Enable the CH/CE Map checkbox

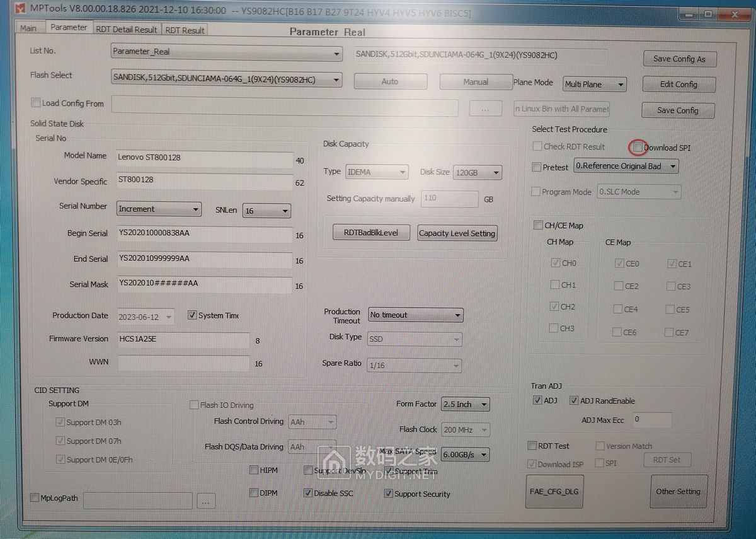539,224
